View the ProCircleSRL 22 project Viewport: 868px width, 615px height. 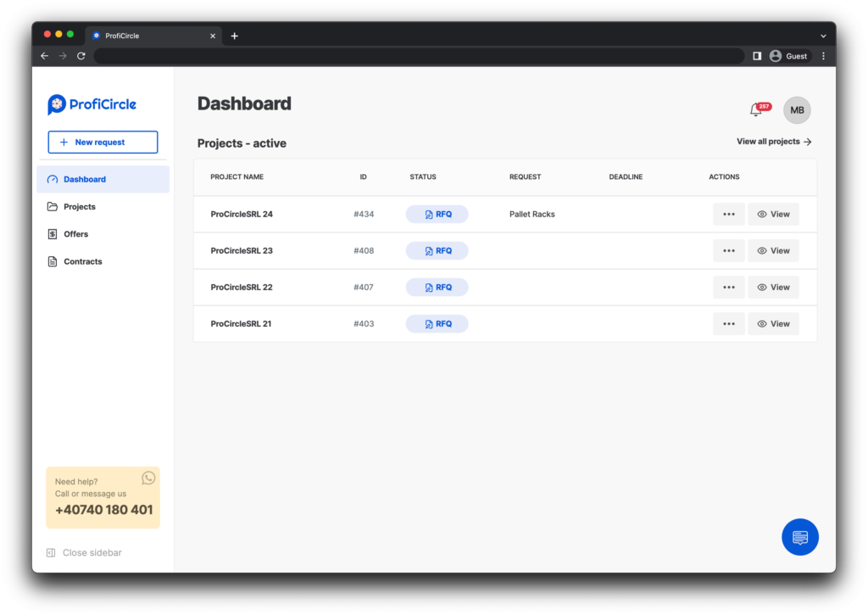click(x=773, y=288)
